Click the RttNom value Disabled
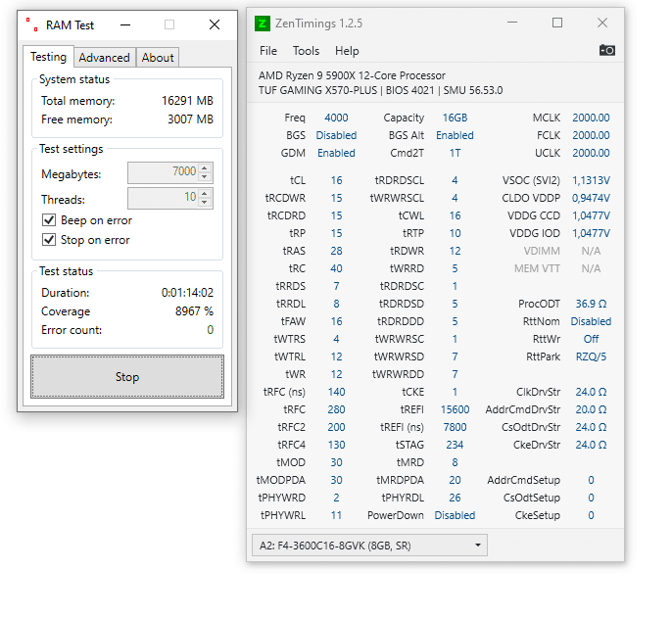 pos(591,321)
